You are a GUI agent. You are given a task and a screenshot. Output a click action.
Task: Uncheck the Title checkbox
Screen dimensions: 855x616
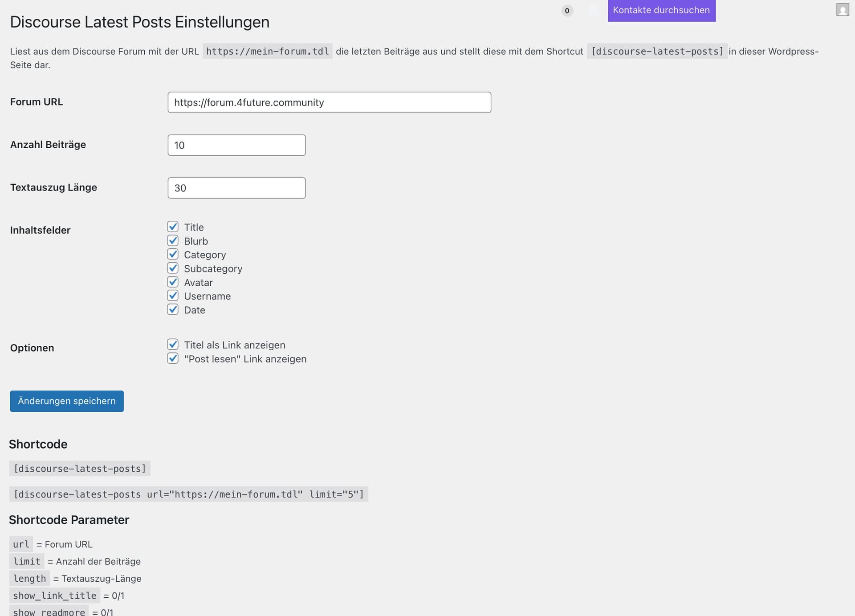tap(173, 227)
